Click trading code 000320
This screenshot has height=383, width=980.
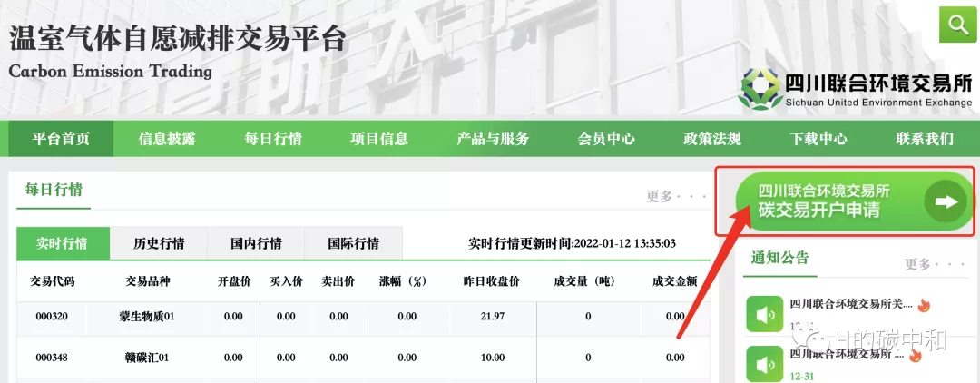click(52, 317)
